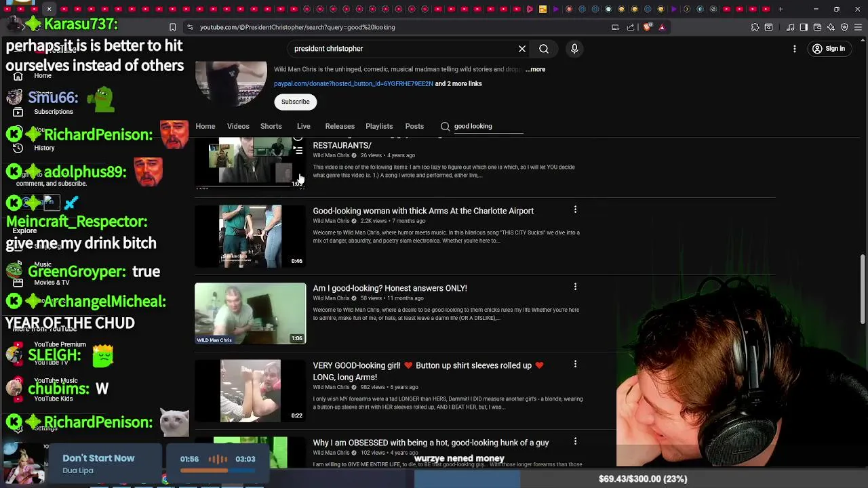Switch to the Playlists tab

pos(379,126)
